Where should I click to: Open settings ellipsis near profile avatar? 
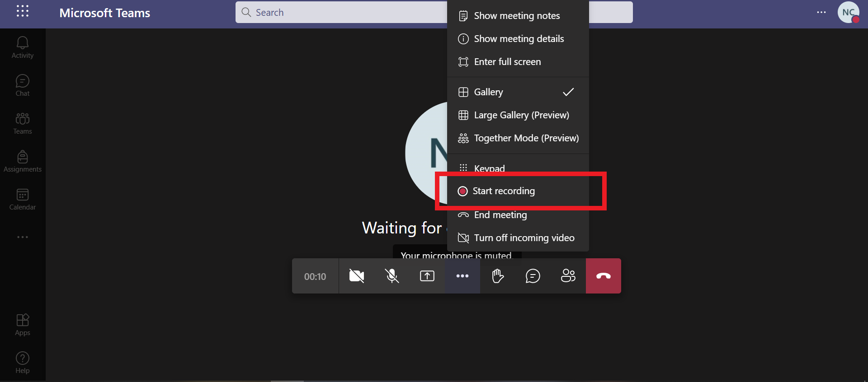coord(821,12)
